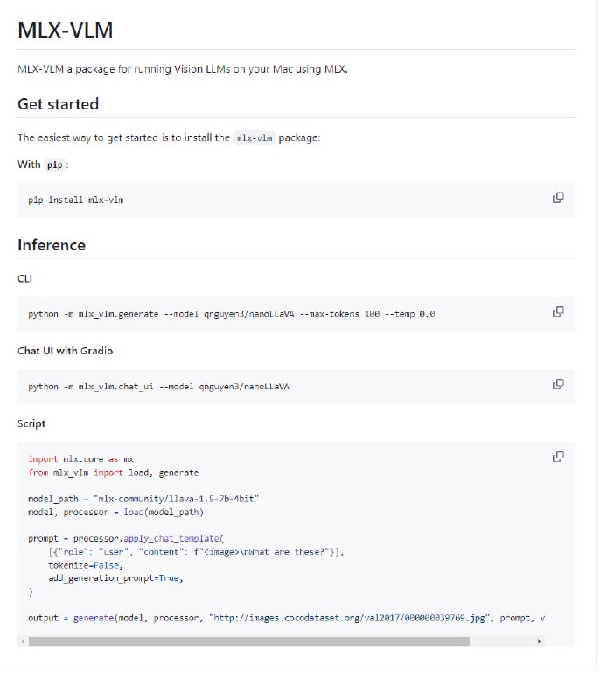Click the CLI subheading
The height and width of the screenshot is (700, 600).
25,278
